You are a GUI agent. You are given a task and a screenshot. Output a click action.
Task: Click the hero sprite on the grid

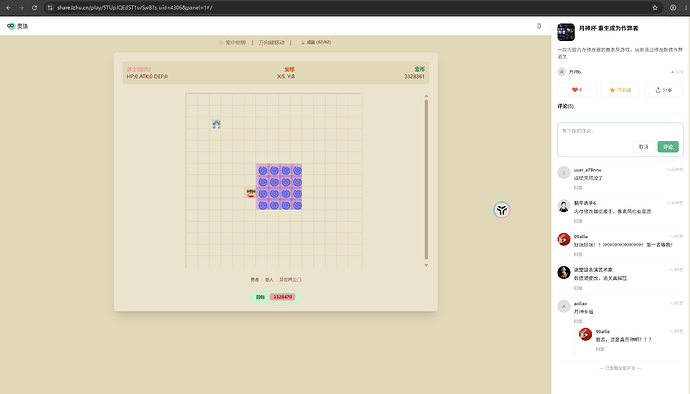click(216, 124)
